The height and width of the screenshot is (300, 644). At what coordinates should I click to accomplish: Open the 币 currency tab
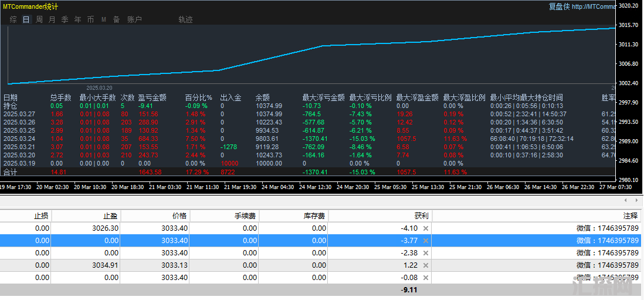click(x=90, y=19)
